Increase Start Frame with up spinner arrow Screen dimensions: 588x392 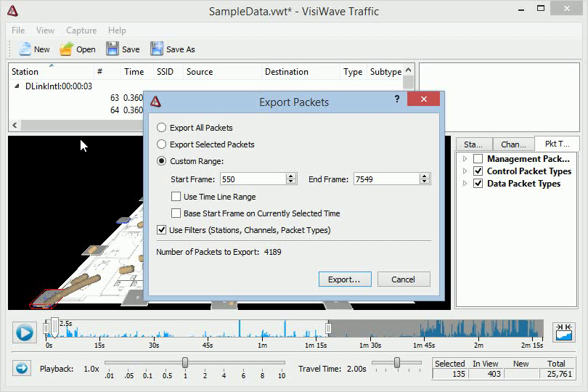pos(290,176)
